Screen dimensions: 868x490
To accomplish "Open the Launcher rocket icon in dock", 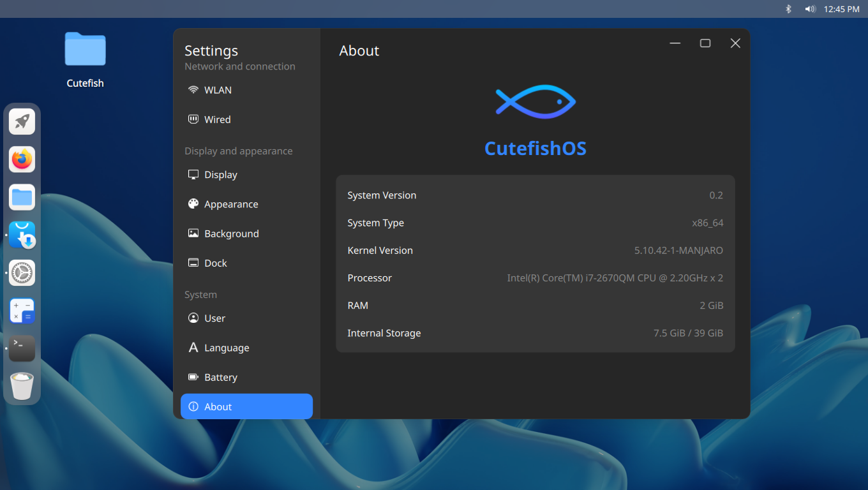I will click(22, 122).
